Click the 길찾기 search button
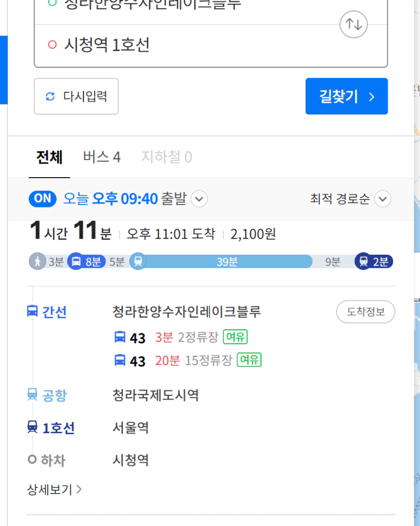The width and height of the screenshot is (420, 526). coord(346,96)
